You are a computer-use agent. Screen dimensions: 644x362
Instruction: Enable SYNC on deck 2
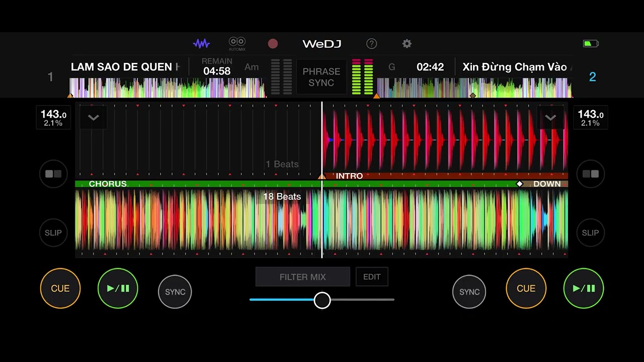pos(469,292)
